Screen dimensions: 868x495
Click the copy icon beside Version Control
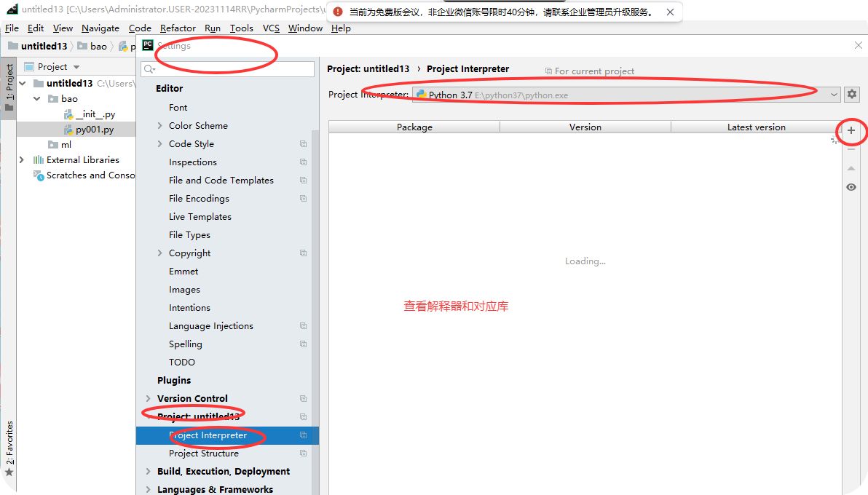[x=304, y=399]
